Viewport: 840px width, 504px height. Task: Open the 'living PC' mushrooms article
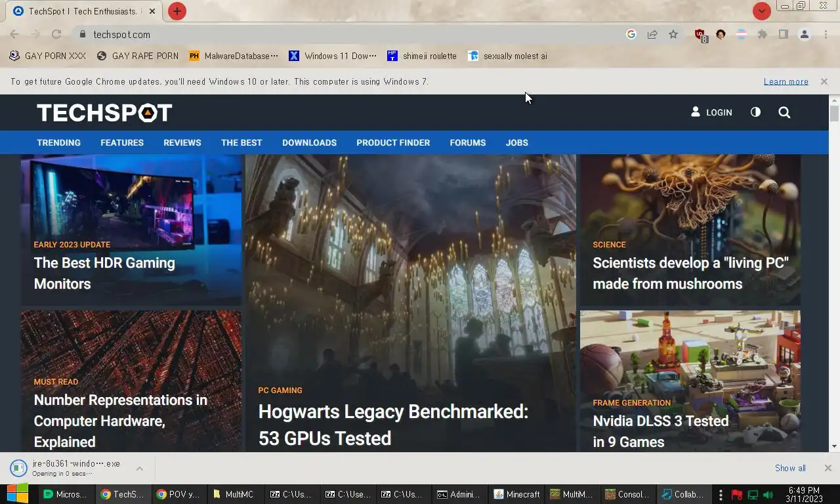click(x=690, y=273)
